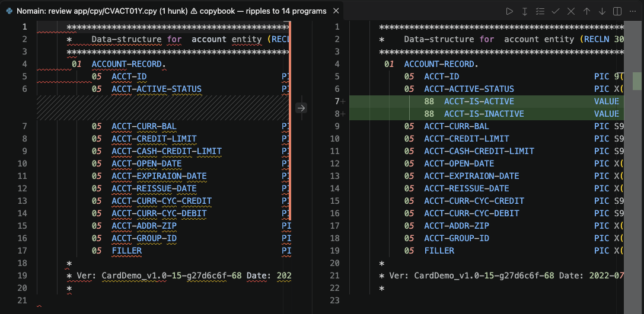
Task: Click ACCT-ACTIVE-STATUS in the left pane
Action: pyautogui.click(x=157, y=89)
